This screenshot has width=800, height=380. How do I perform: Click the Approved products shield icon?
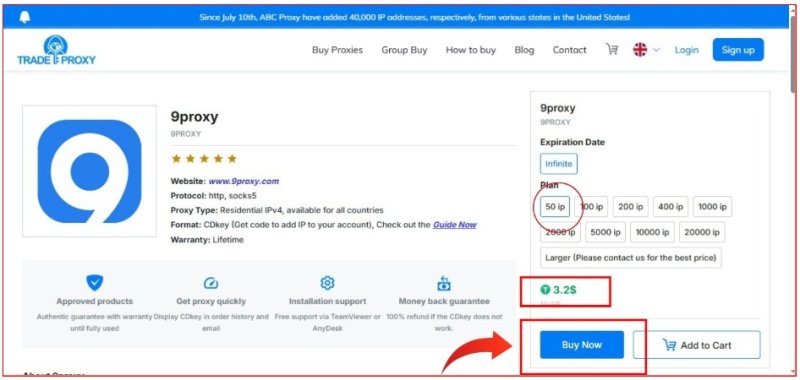[x=94, y=283]
